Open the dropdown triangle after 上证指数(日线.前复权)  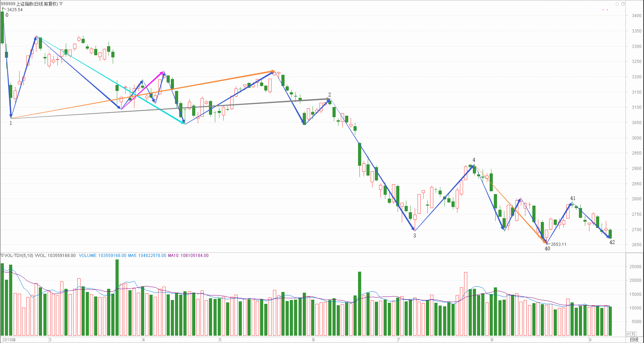point(61,4)
